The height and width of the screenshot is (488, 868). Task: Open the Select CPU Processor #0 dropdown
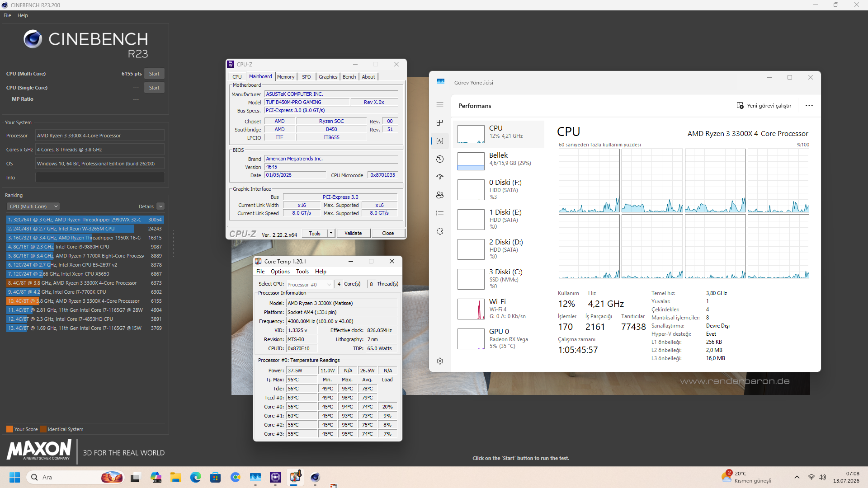(310, 284)
